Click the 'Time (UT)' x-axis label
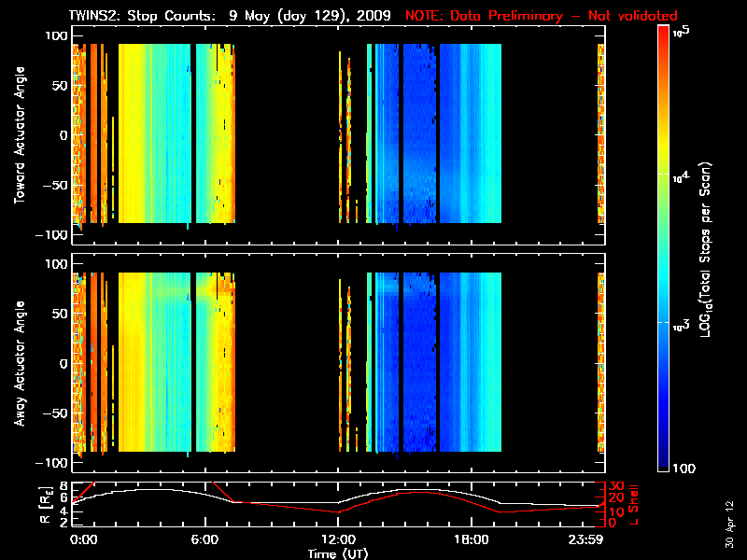The width and height of the screenshot is (747, 560). point(338,553)
